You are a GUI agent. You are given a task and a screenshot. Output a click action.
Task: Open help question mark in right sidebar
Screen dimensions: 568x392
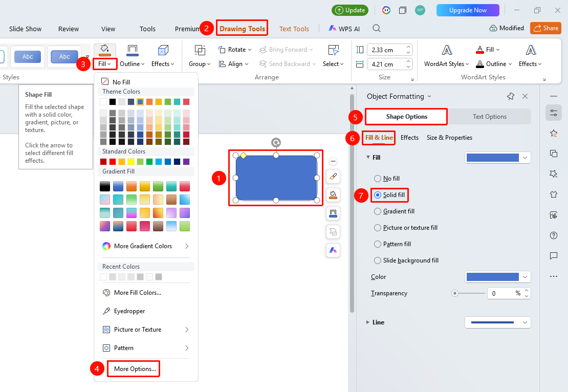pos(554,235)
